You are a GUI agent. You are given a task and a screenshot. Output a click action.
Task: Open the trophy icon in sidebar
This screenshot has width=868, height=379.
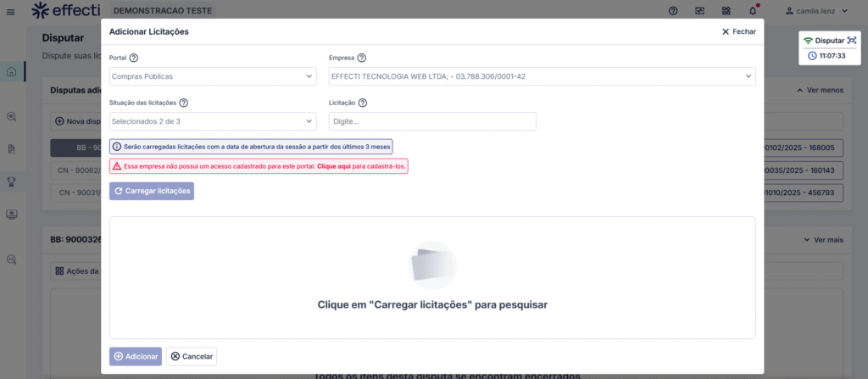pos(11,181)
